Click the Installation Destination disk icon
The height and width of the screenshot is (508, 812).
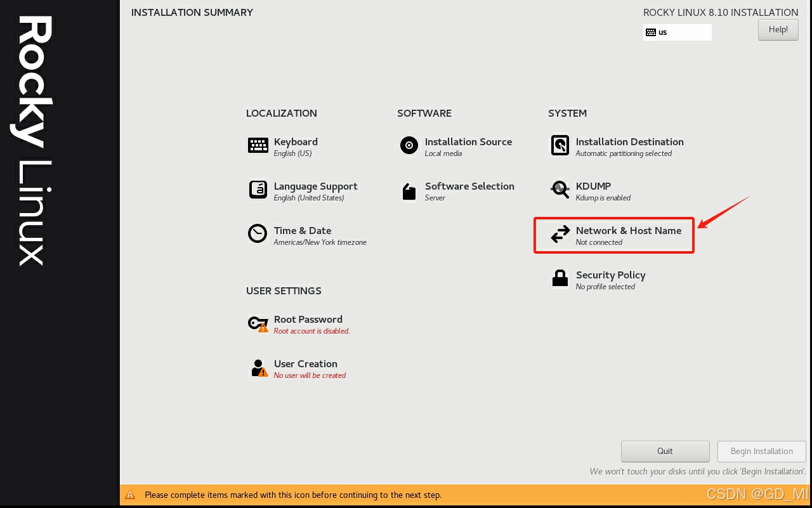560,145
